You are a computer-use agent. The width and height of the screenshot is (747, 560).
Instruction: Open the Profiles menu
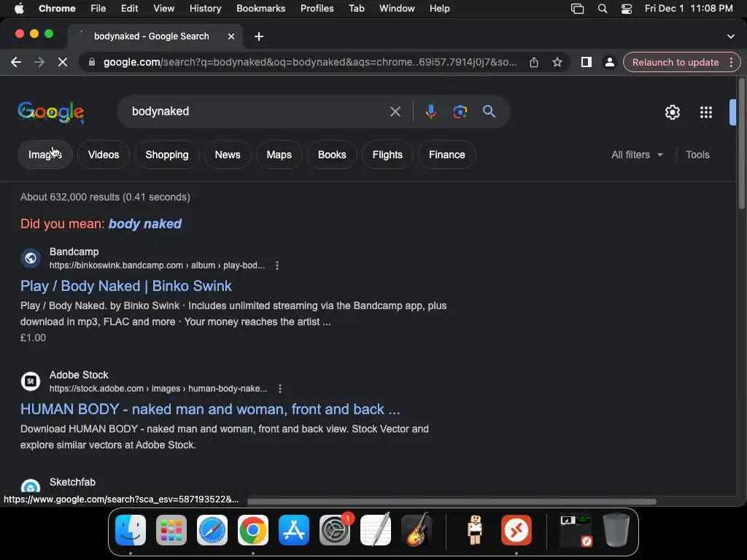click(x=317, y=9)
